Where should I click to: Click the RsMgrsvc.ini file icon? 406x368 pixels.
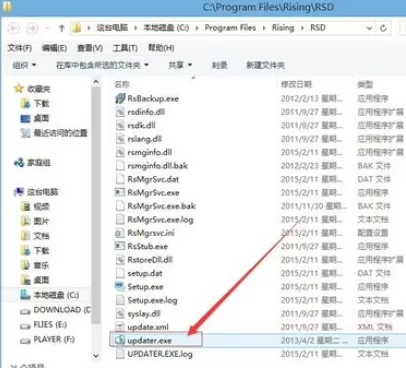pos(120,233)
